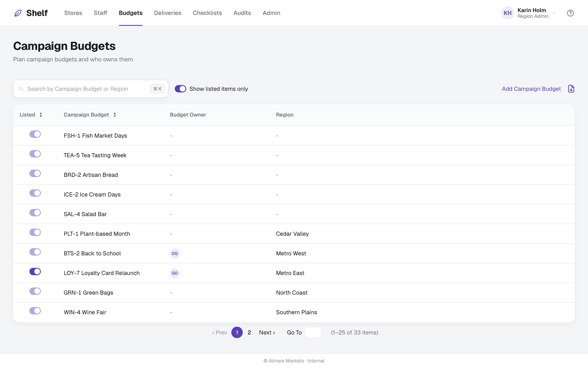Sort by Campaign Budget column arrows
The height and width of the screenshot is (368, 588).
[115, 115]
